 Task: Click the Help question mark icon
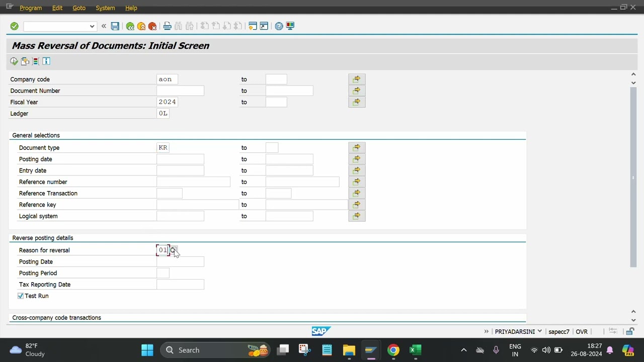click(279, 26)
